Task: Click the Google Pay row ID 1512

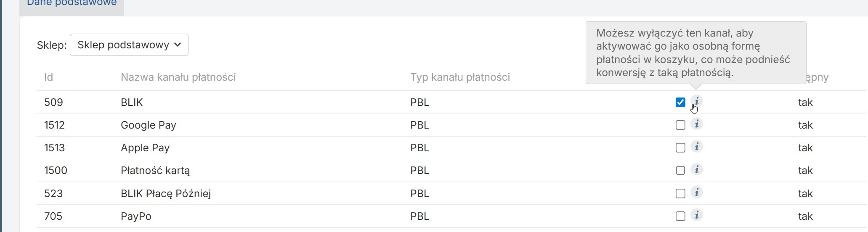Action: tap(54, 125)
